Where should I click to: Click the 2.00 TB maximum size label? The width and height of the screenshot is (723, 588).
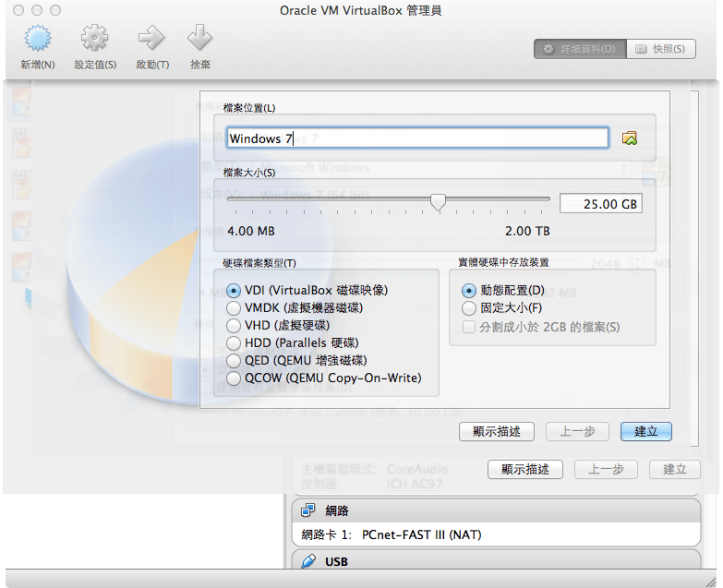click(527, 231)
